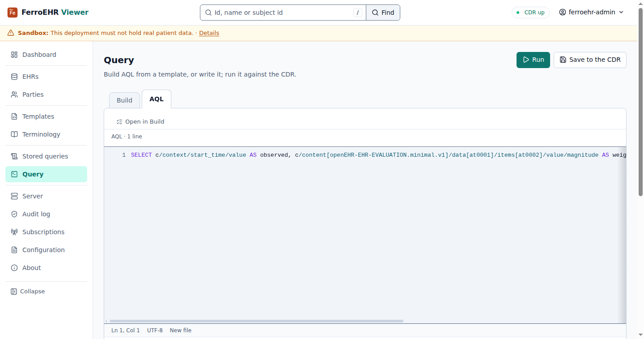Click the Query terminal icon in the sidebar
Screen dimensions: 644x339
(14, 174)
